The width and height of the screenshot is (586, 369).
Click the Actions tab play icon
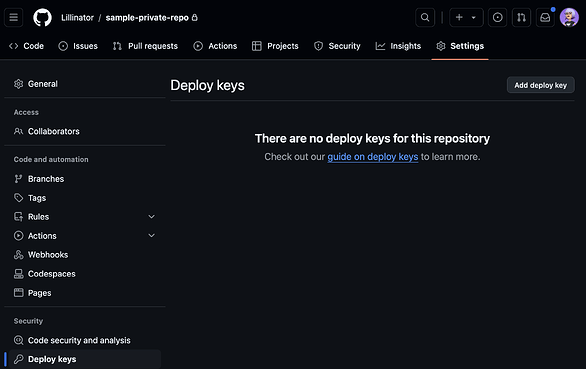coord(198,46)
